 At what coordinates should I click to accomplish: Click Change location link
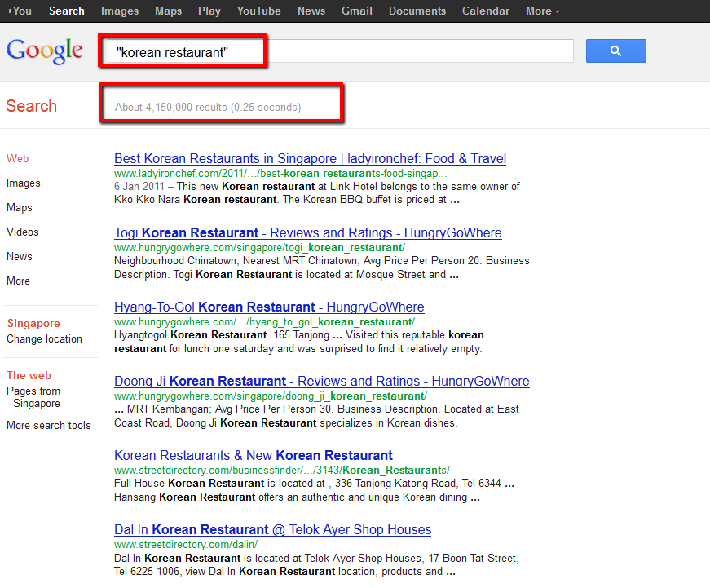click(44, 338)
